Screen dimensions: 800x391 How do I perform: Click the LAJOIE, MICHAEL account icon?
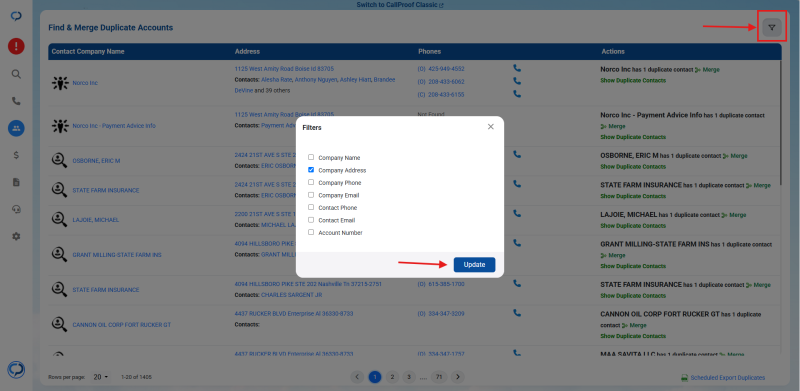pyautogui.click(x=59, y=219)
